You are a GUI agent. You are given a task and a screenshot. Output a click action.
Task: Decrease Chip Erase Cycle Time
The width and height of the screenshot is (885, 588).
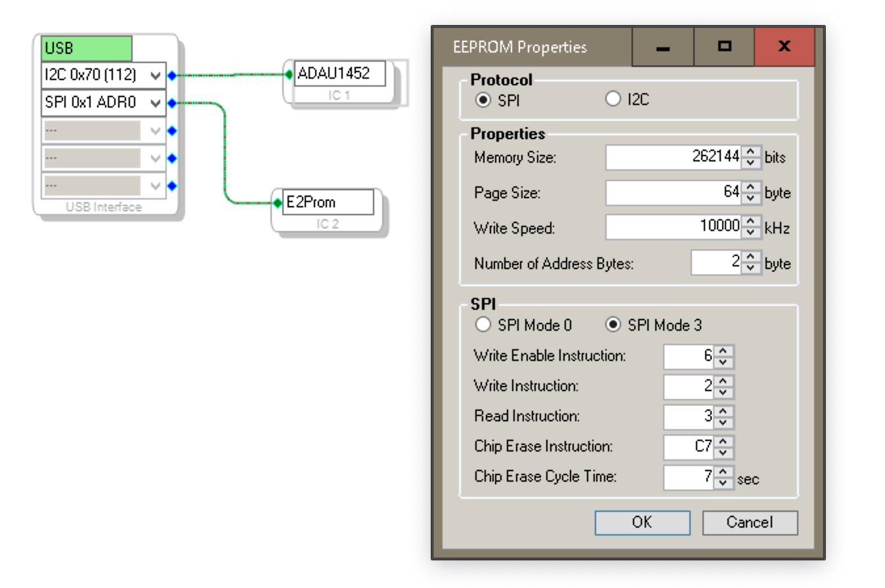tap(723, 483)
